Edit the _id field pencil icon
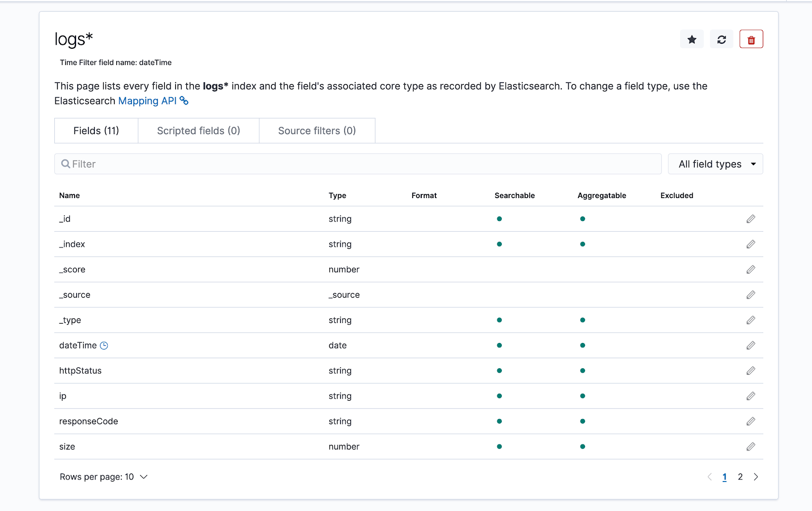Image resolution: width=812 pixels, height=511 pixels. pyautogui.click(x=751, y=219)
